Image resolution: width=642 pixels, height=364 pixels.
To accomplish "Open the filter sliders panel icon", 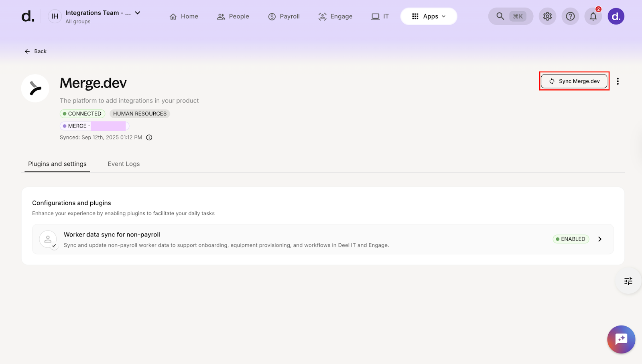I will click(628, 281).
